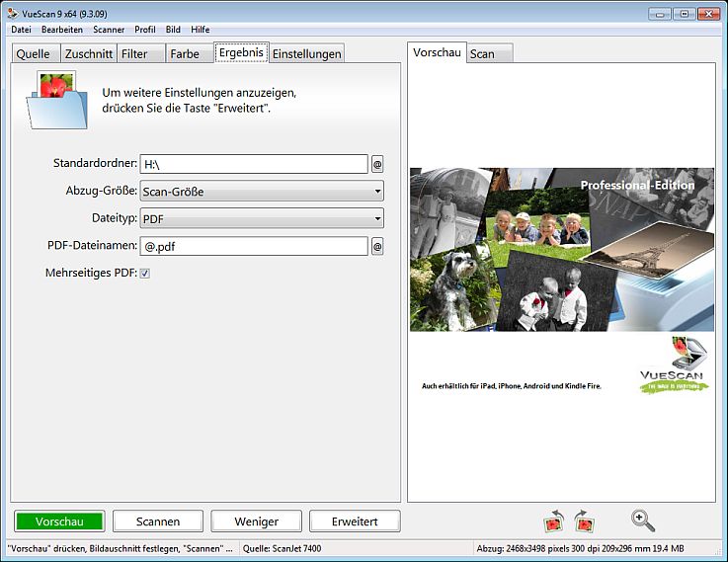Click the Standardordner input field

pyautogui.click(x=254, y=164)
